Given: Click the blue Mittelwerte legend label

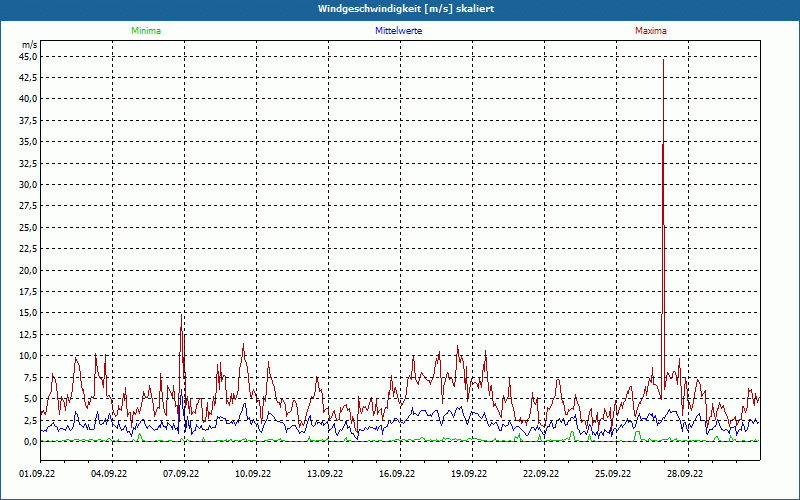Looking at the screenshot, I should (x=398, y=31).
